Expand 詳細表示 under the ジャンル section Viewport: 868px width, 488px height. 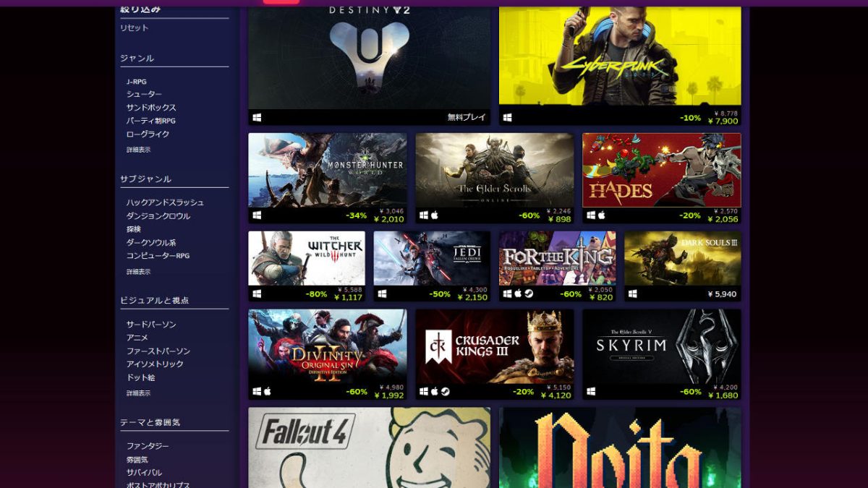(138, 150)
